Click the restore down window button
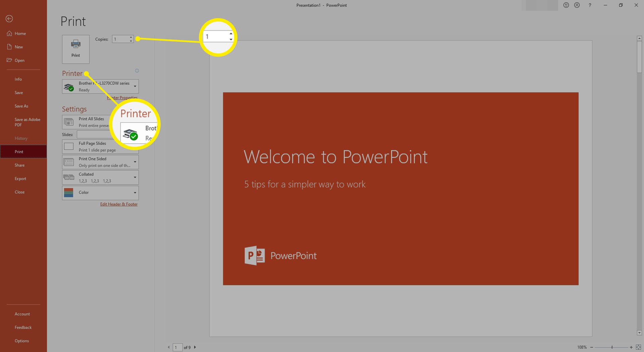 [621, 5]
